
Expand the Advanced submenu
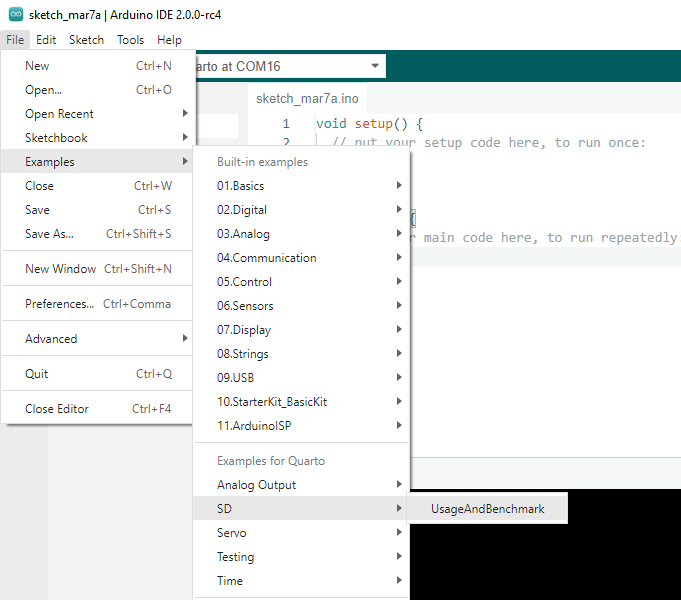(x=51, y=339)
